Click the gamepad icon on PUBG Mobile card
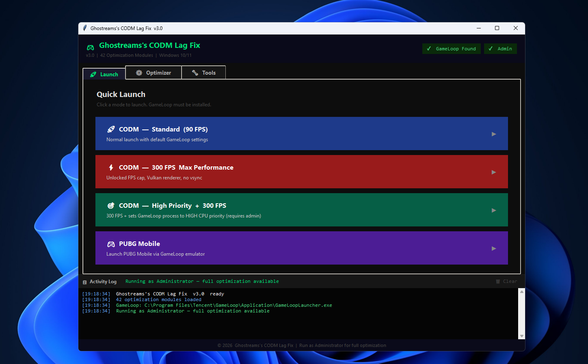The height and width of the screenshot is (364, 588). point(111,244)
